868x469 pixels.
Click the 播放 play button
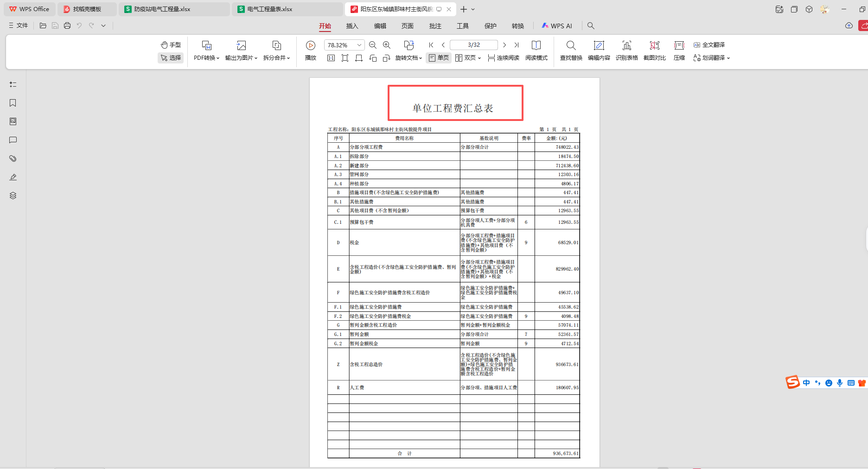coord(310,51)
